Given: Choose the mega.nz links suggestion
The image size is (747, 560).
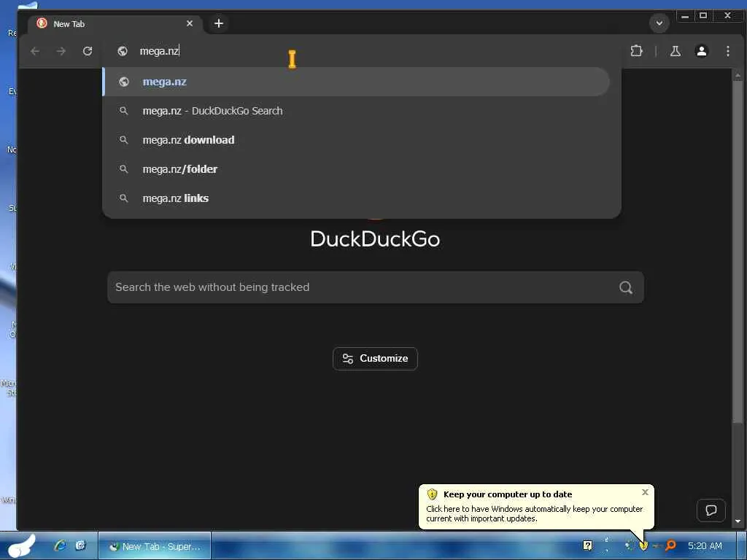Looking at the screenshot, I should [356, 198].
